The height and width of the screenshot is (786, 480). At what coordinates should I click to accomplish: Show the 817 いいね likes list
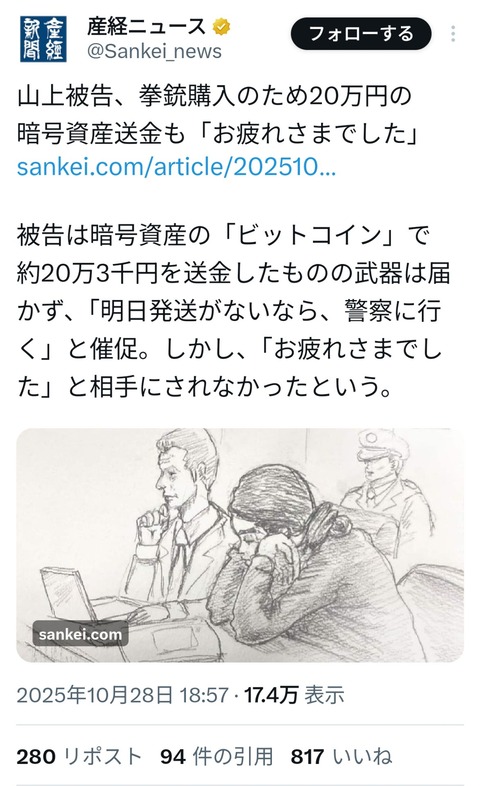click(341, 756)
